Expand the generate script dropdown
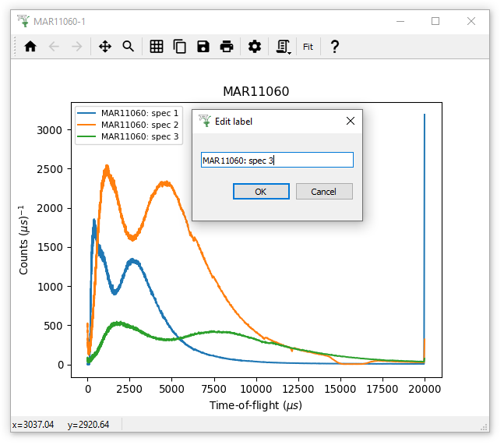This screenshot has width=504, height=445. click(284, 47)
